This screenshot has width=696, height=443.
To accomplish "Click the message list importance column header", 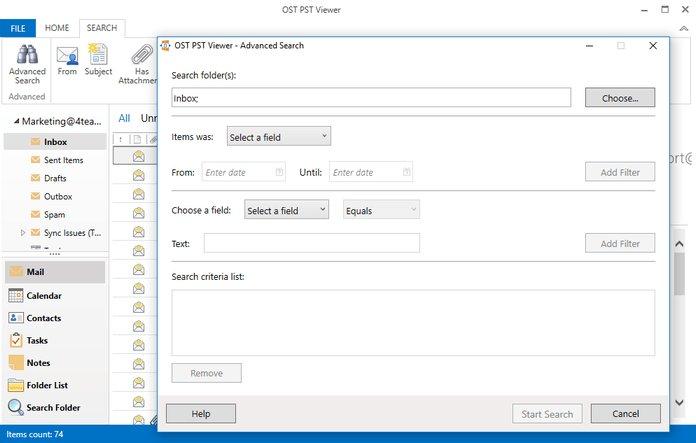I will click(121, 139).
